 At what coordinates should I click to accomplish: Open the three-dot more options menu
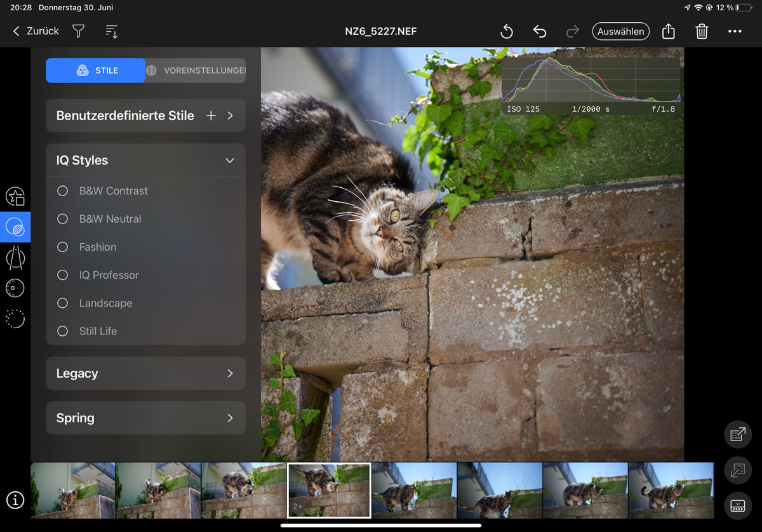coord(735,31)
